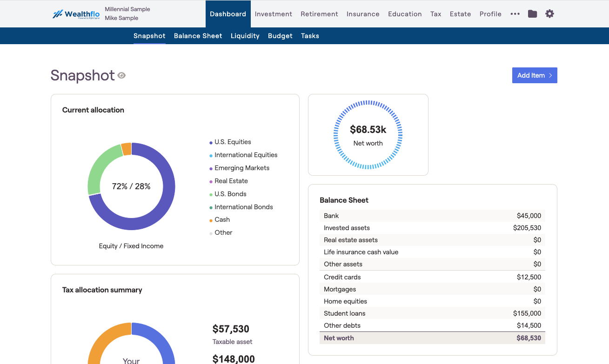Click the U.S. Bonds legend item
Viewport: 609px width, 364px height.
tap(228, 194)
